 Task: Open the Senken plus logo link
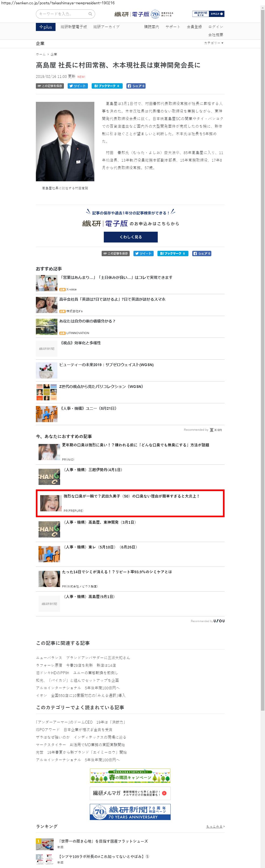pos(46,27)
